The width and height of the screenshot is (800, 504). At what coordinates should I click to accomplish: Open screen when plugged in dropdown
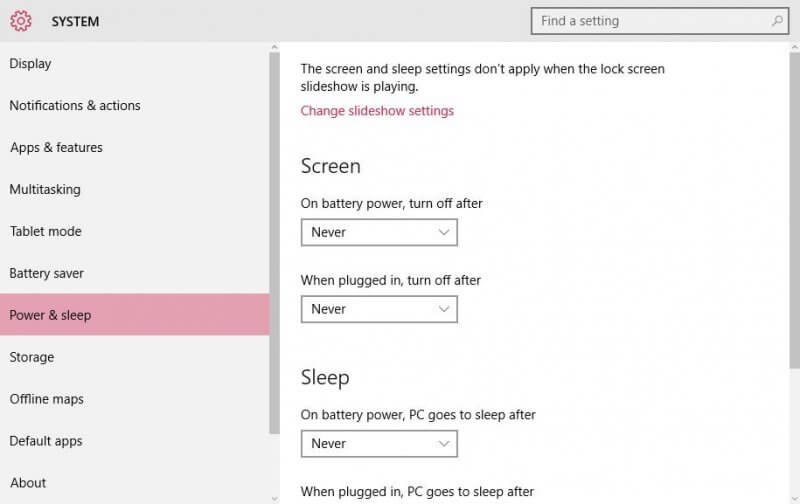(379, 309)
